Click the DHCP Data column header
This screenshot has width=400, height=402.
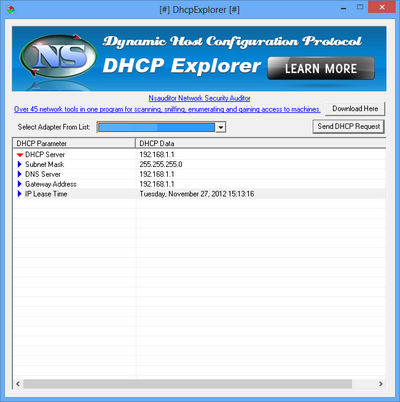pos(261,143)
